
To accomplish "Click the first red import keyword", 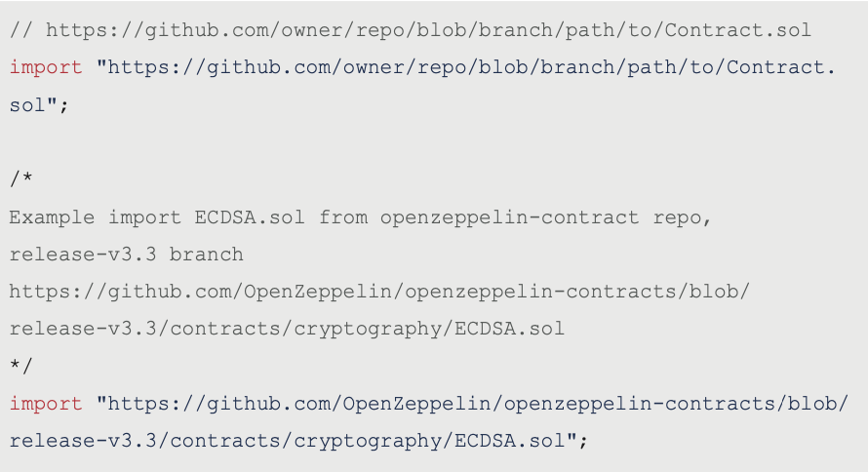I will (x=46, y=68).
